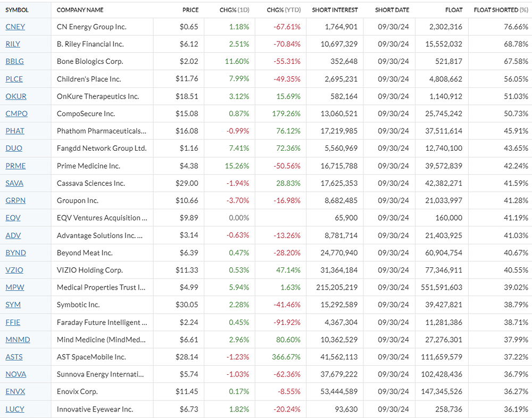Sort table by Short Interest header
Viewport: 532px width, 418px height.
tap(335, 10)
